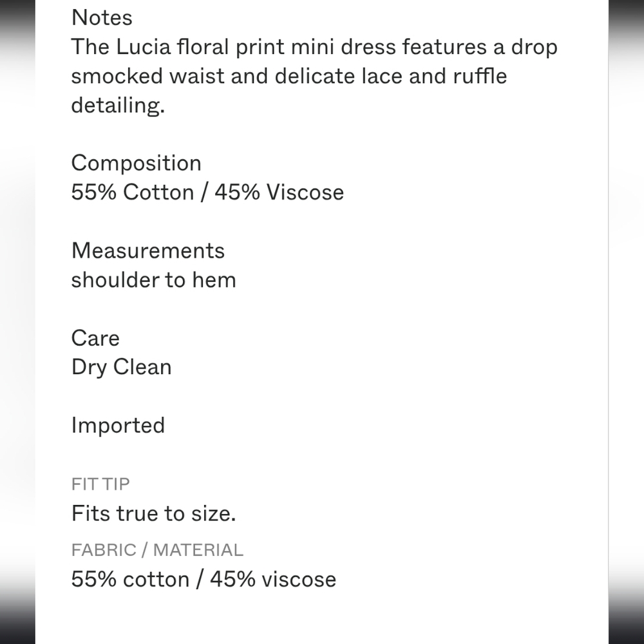
Task: Click the dark right margin overlay
Action: 627,322
